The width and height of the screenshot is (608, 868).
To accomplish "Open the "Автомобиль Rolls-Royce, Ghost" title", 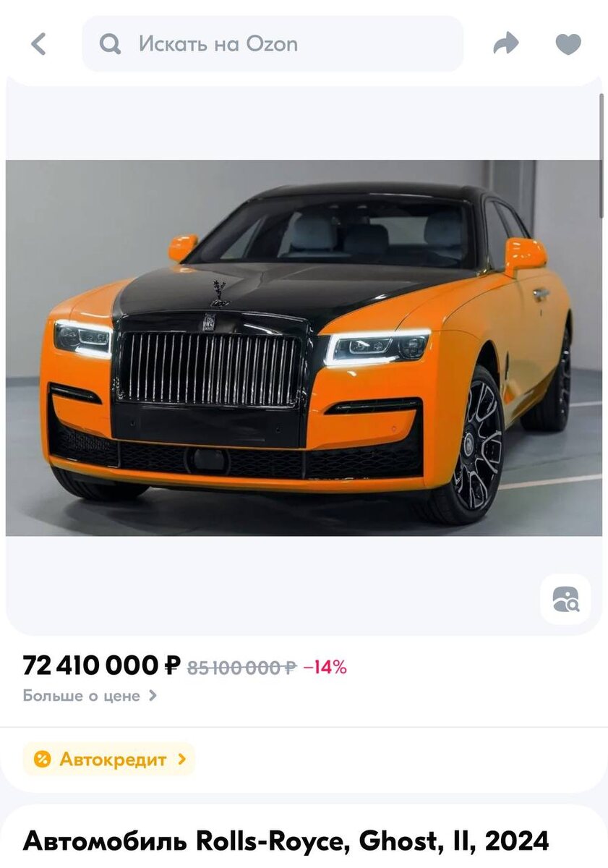I will 286,841.
